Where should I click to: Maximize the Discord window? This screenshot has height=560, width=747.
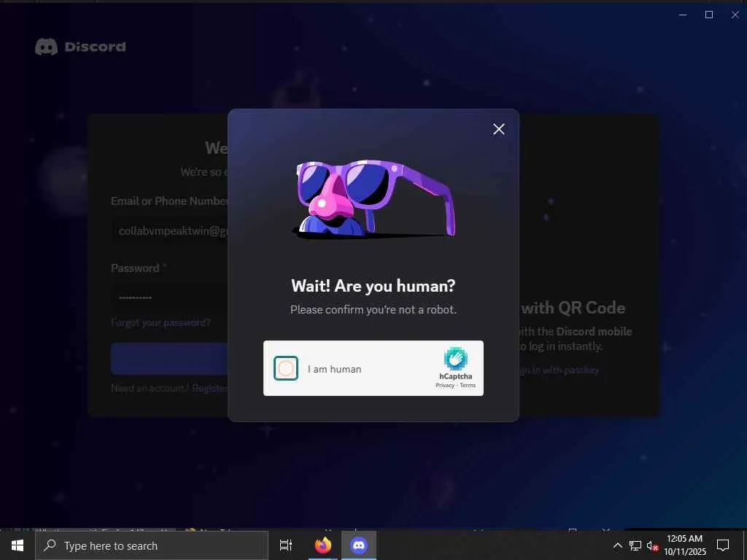[709, 15]
